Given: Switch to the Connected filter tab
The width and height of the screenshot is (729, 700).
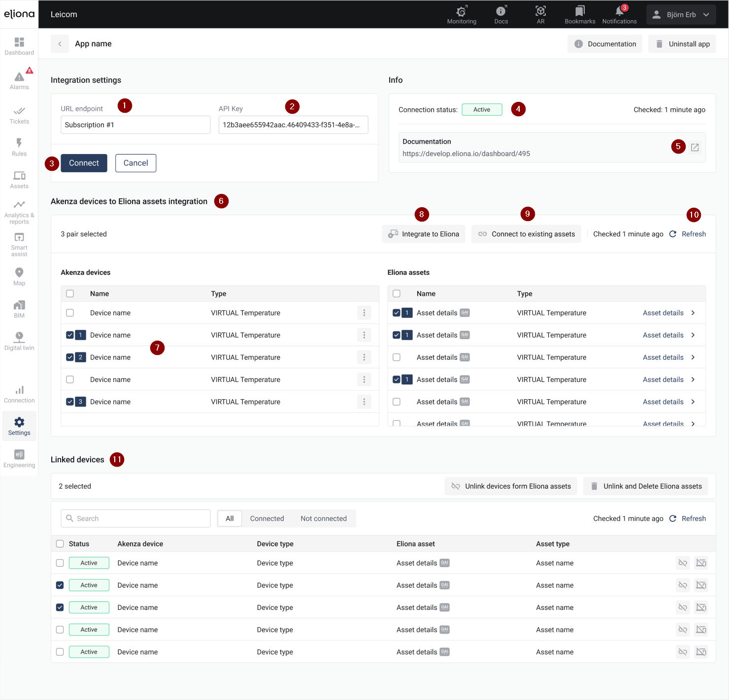Looking at the screenshot, I should (x=266, y=518).
